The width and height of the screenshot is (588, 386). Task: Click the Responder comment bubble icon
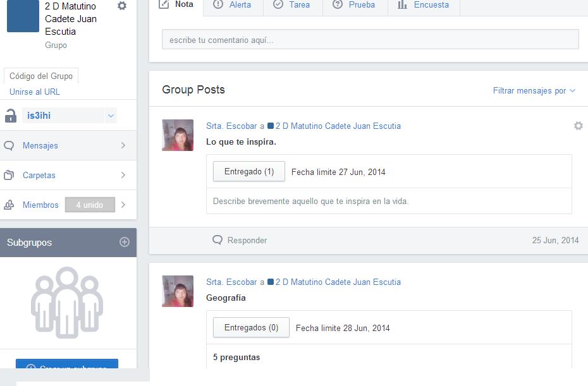click(x=217, y=240)
